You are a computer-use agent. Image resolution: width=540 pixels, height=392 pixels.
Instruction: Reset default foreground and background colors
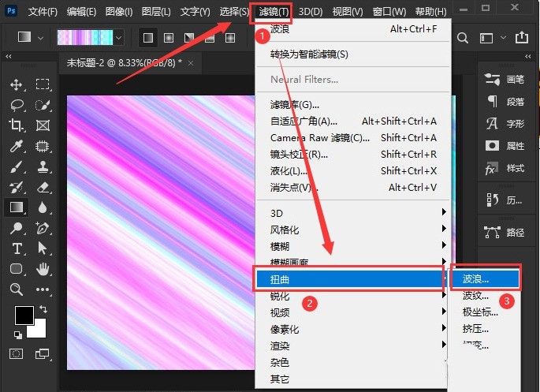click(17, 334)
